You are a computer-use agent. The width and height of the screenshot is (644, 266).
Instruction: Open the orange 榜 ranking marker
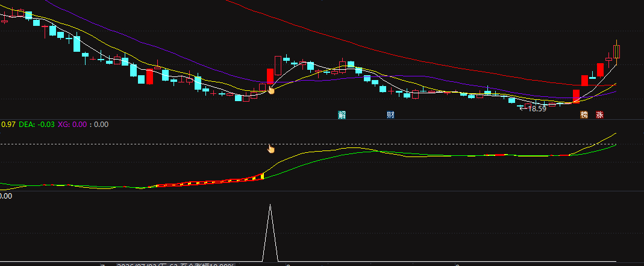tap(584, 115)
